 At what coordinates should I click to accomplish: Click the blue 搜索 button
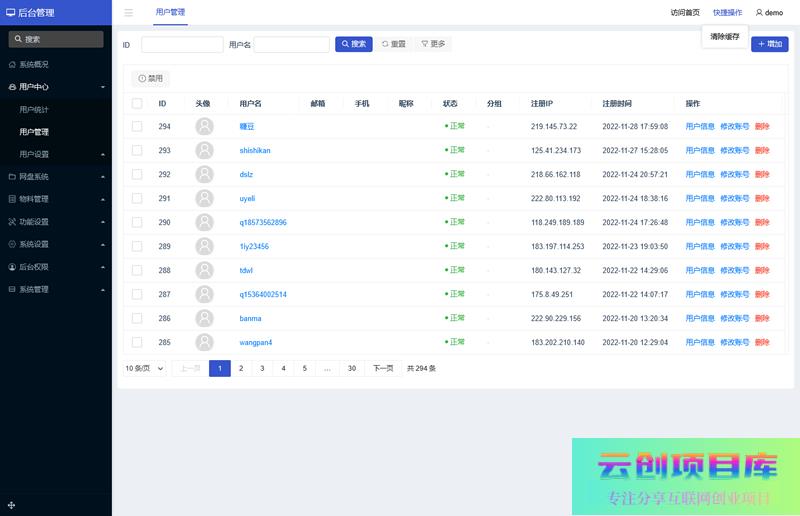click(354, 44)
